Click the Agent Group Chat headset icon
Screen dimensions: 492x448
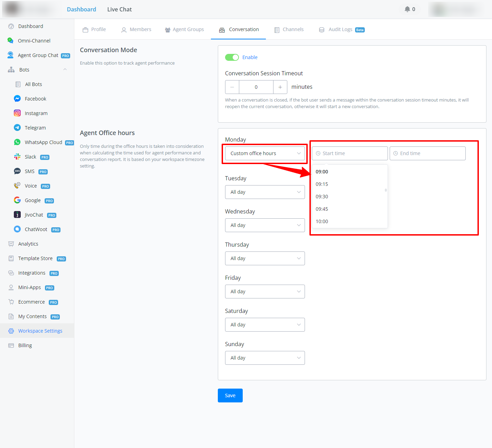[11, 55]
